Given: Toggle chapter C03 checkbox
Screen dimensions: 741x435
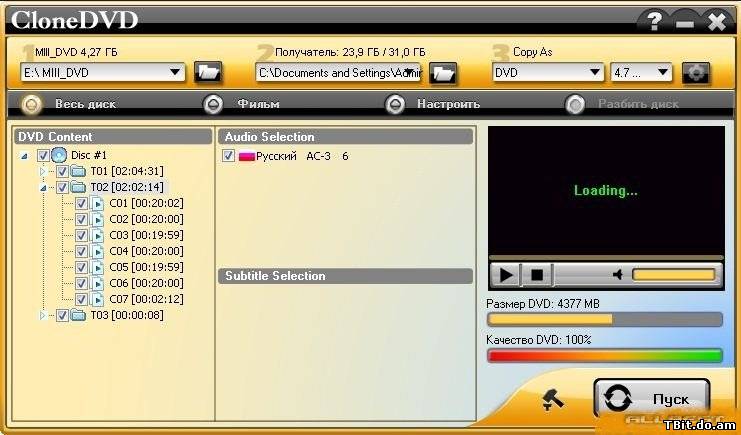Looking at the screenshot, I should point(81,235).
